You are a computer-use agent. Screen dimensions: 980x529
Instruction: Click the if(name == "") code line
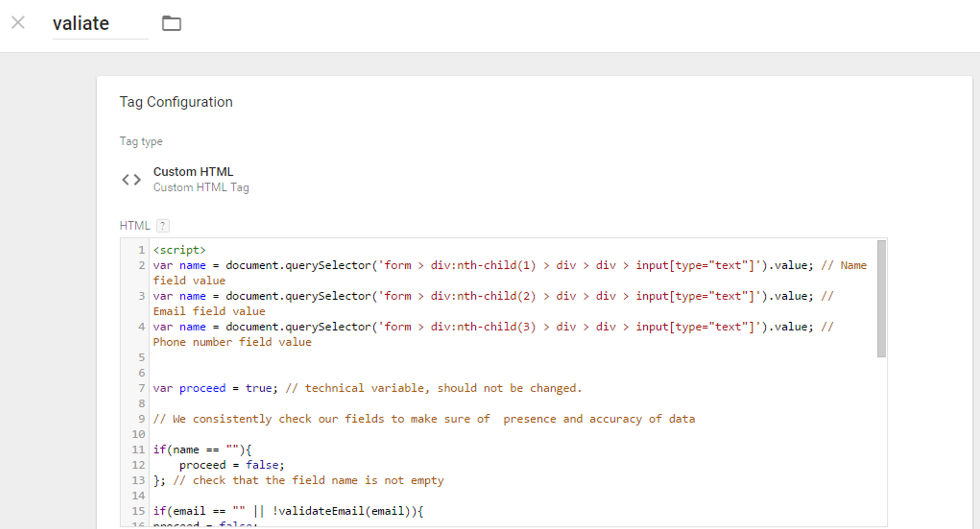click(x=202, y=450)
